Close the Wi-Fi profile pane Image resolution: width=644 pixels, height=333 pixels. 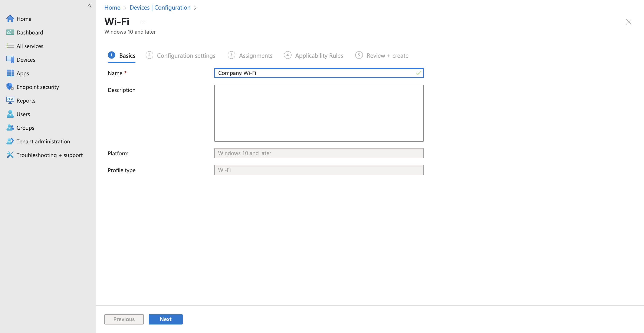628,22
